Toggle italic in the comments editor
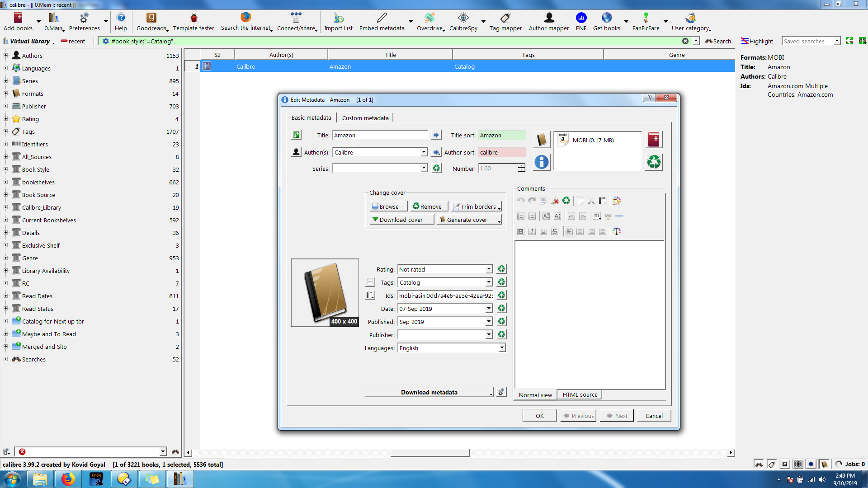868x488 pixels. [x=532, y=231]
